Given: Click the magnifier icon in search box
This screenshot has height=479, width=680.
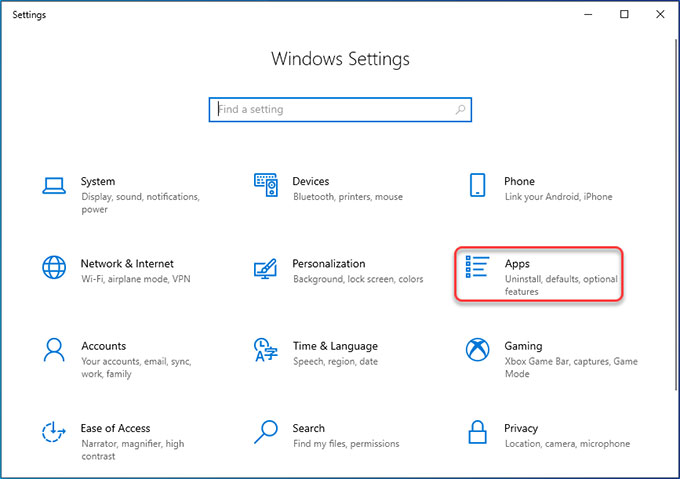Looking at the screenshot, I should pos(461,110).
